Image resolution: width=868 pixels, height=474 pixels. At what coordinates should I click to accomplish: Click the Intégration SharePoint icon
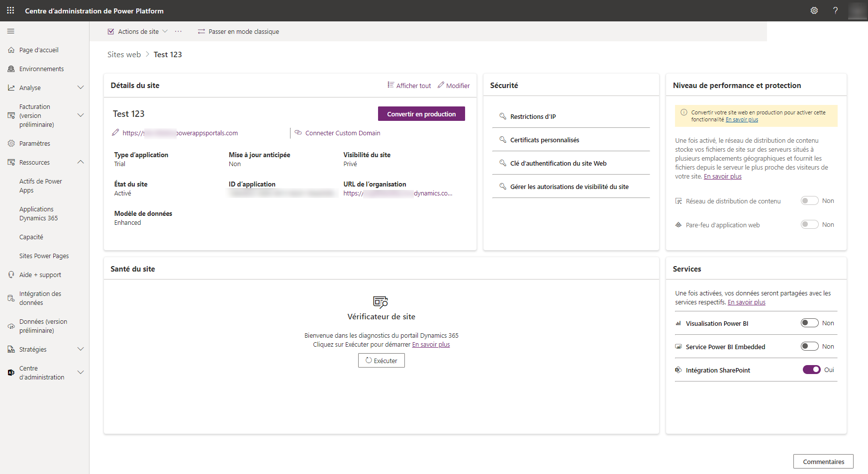point(678,370)
